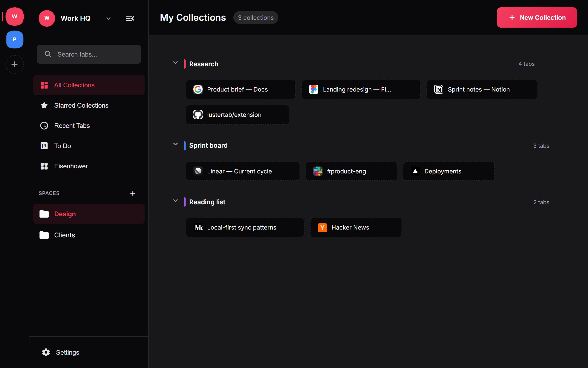The image size is (588, 368).
Task: Click the Medium icon on Local-first sync
Action: click(198, 227)
